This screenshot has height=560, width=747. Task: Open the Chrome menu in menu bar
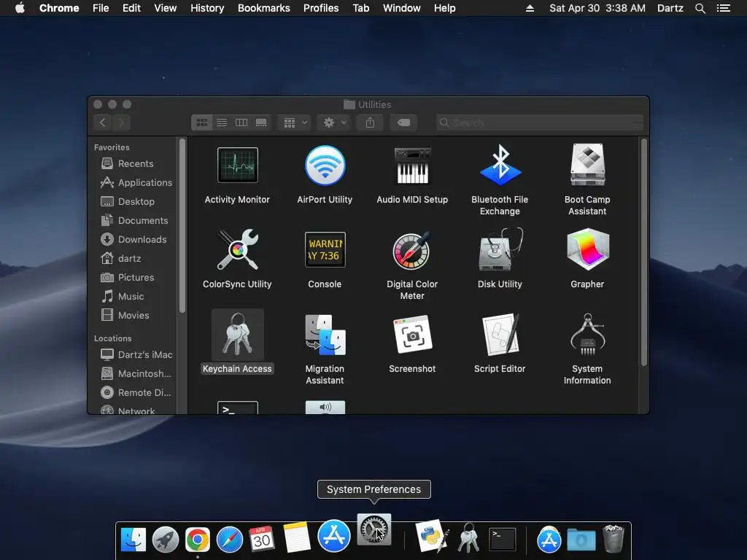click(59, 8)
